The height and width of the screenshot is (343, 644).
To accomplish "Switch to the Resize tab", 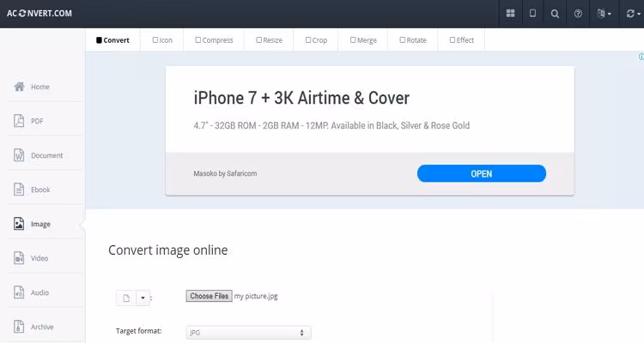I will [x=269, y=40].
